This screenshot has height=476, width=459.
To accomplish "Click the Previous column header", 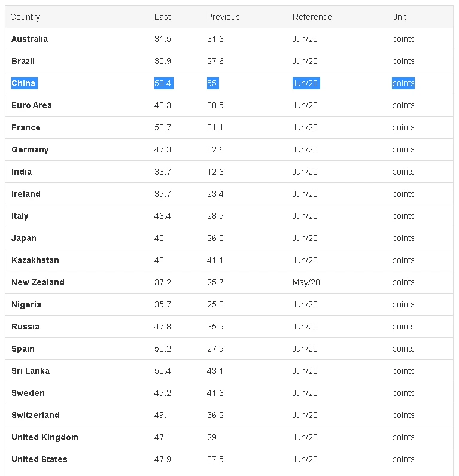I will coord(223,17).
